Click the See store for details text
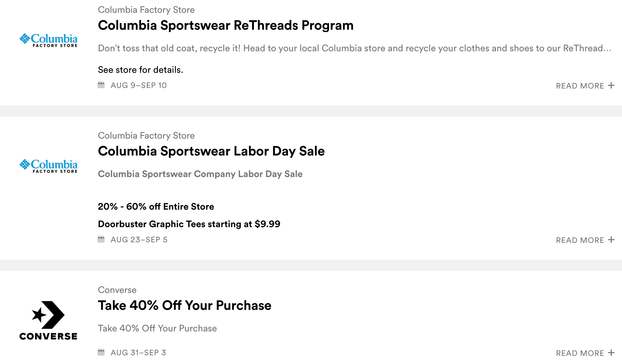 pyautogui.click(x=140, y=70)
